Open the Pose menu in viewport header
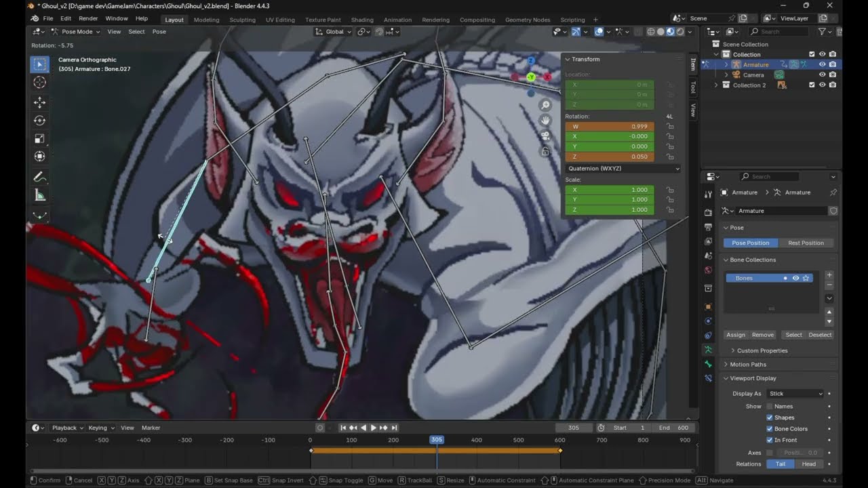Screen dimensions: 868x488 pos(159,31)
